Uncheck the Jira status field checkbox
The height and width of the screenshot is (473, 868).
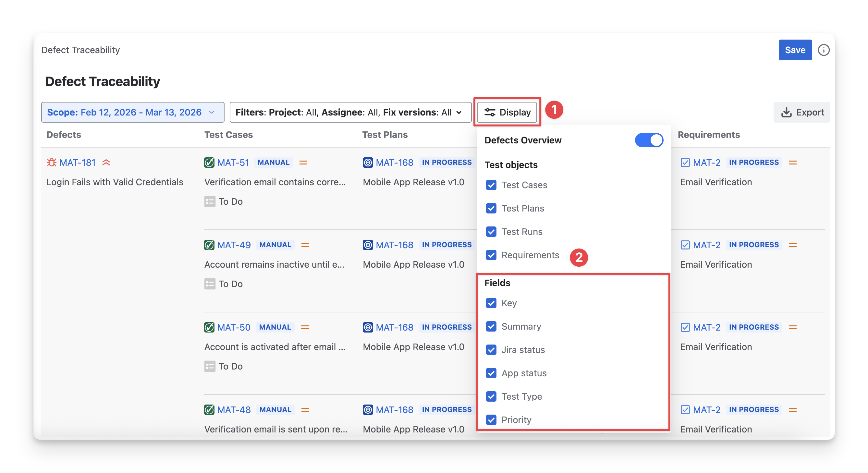[491, 350]
